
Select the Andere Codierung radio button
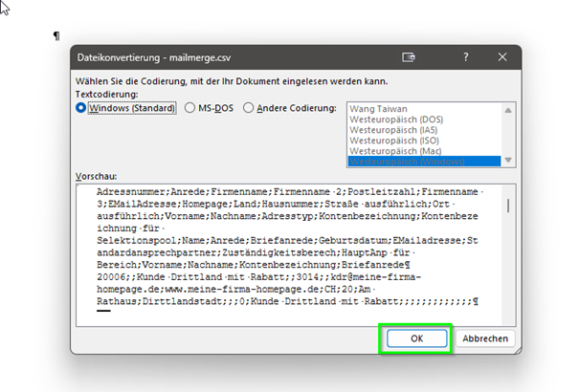pos(248,108)
